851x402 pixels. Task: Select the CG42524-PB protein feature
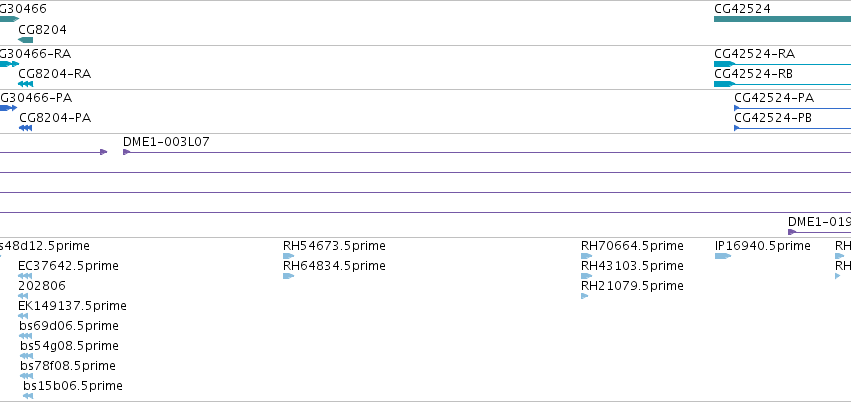[x=792, y=128]
